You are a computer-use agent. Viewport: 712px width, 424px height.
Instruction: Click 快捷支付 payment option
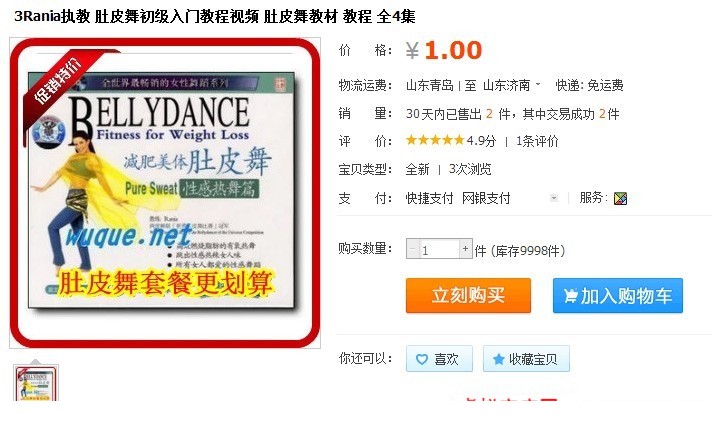click(429, 198)
